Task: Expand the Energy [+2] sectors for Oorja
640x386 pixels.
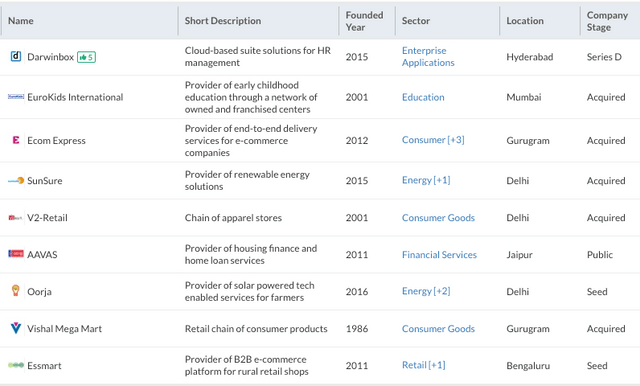Action: [x=426, y=291]
